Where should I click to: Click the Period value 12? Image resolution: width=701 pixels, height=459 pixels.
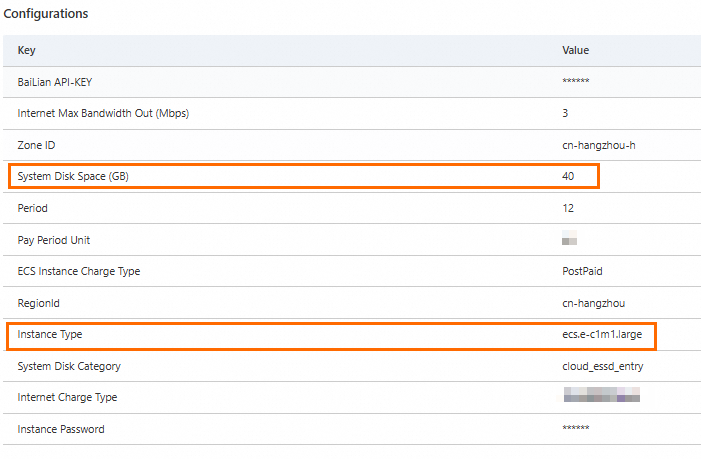coord(568,208)
